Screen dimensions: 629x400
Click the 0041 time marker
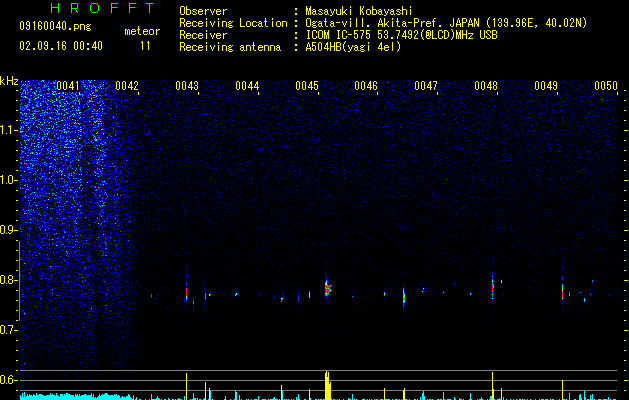pos(67,86)
